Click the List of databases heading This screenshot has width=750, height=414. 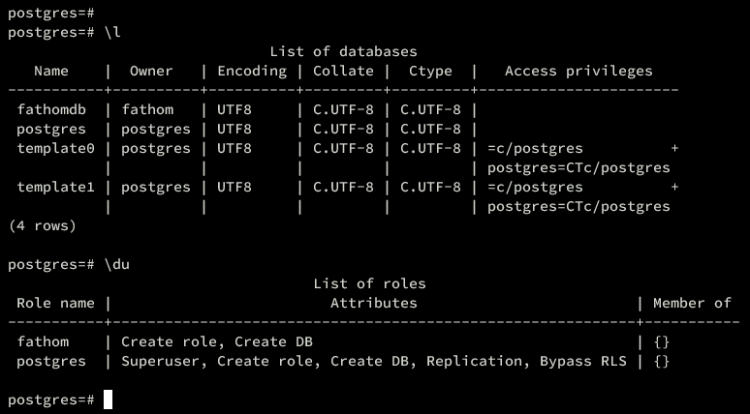click(343, 52)
